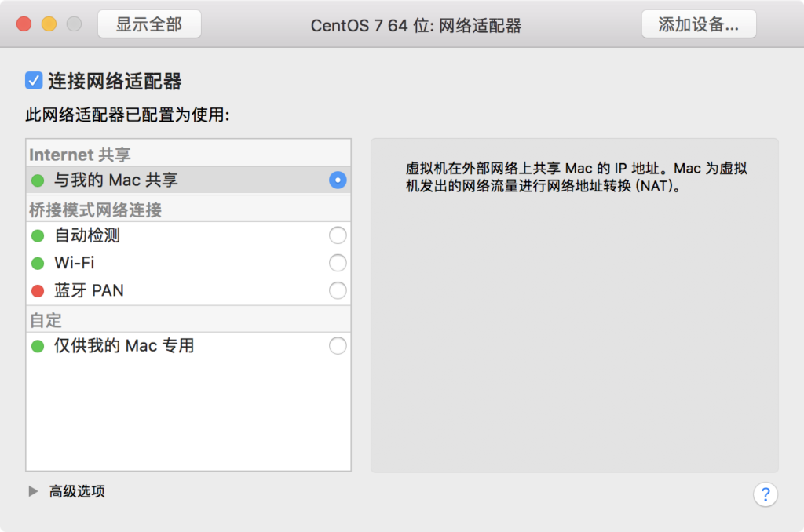Expand the 高级选项 disclosure triangle
Viewport: 804px width, 532px height.
[33, 491]
